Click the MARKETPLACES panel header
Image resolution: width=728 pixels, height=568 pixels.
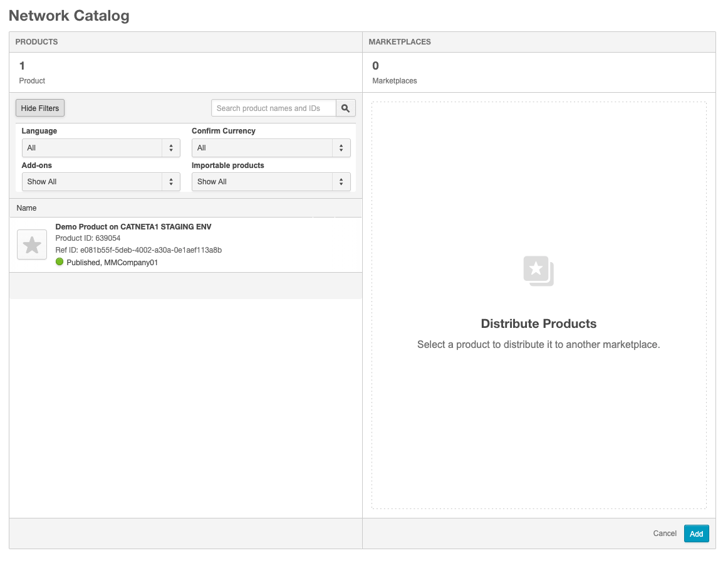click(x=400, y=42)
